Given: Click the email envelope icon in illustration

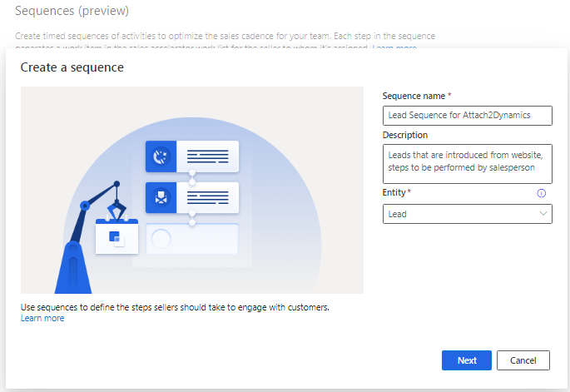Looking at the screenshot, I should 161,197.
